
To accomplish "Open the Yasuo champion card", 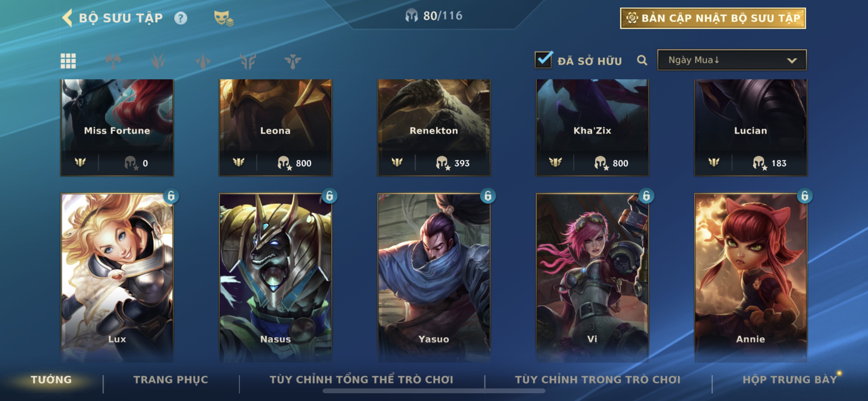I will pos(434,278).
